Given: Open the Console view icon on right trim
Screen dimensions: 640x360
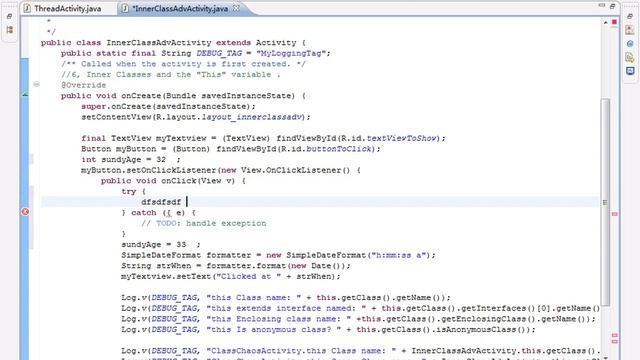Looking at the screenshot, I should point(630,71).
